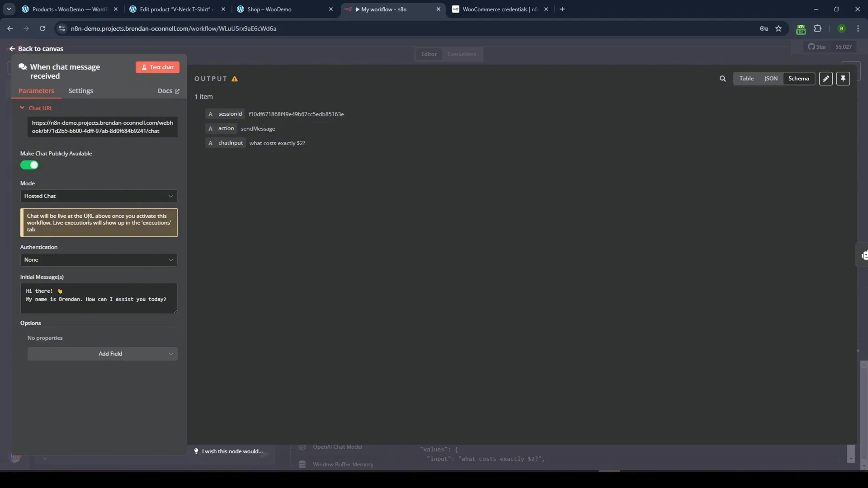Click the Parameters tab in left panel
This screenshot has height=488, width=868.
coord(36,90)
